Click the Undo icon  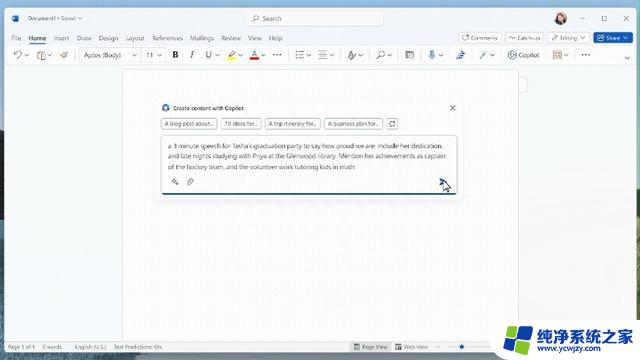pyautogui.click(x=18, y=55)
